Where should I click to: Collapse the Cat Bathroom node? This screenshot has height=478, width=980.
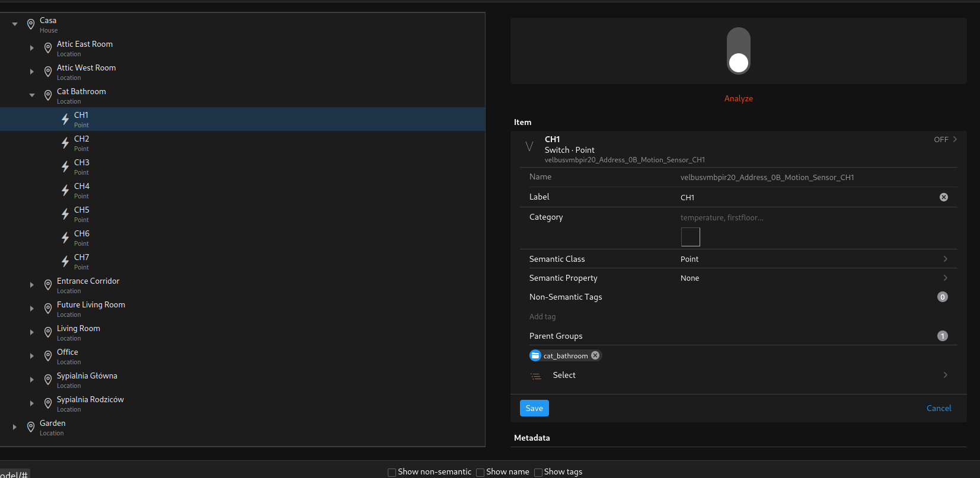[x=32, y=95]
